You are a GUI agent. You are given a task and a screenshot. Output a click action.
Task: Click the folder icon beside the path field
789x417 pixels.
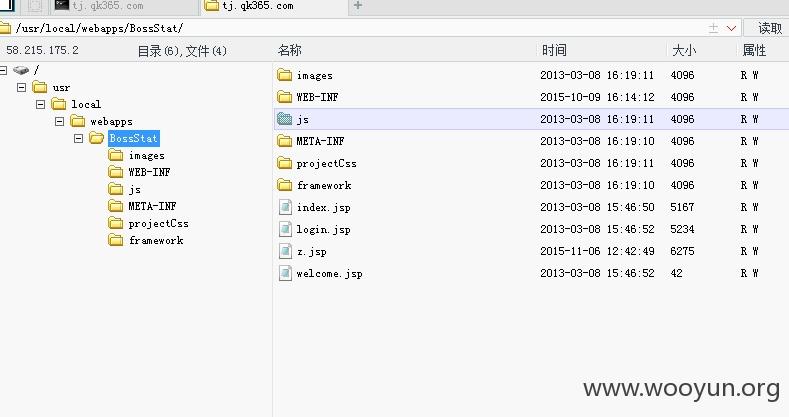pos(5,28)
